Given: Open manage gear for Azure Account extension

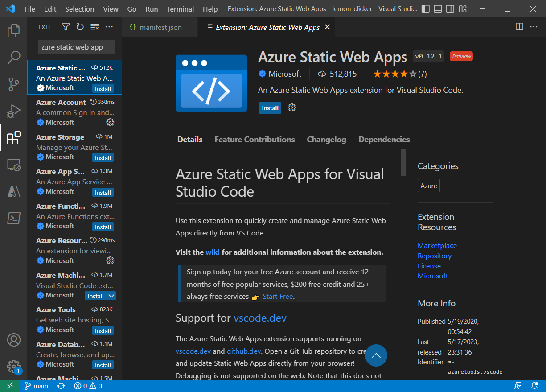Looking at the screenshot, I should click(x=110, y=122).
